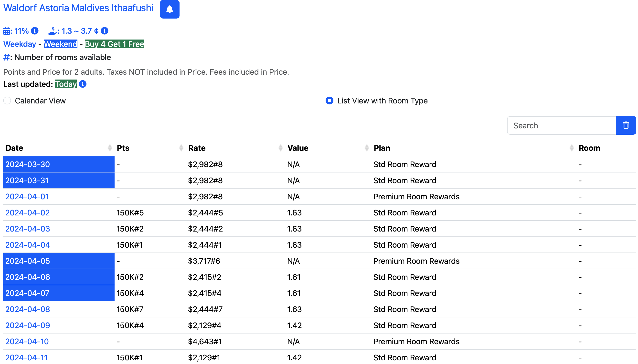Click 1.42 value in 2024-04-09 row
This screenshot has width=638, height=364.
[294, 325]
